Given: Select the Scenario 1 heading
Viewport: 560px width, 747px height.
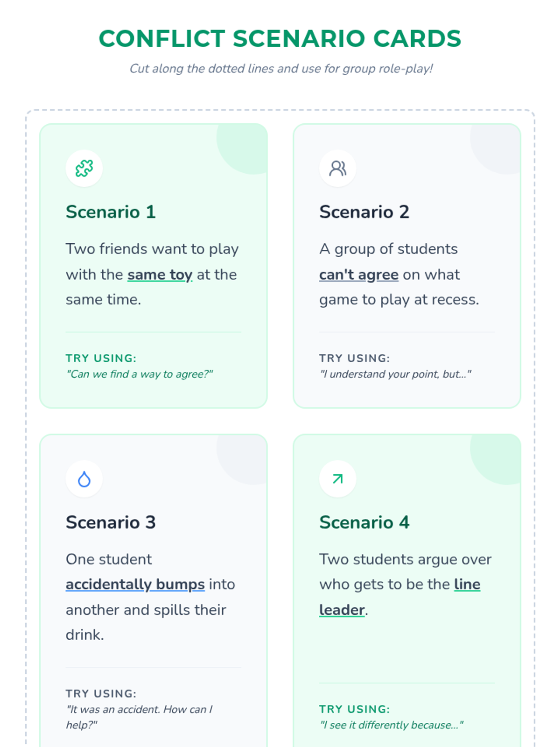Looking at the screenshot, I should coord(111,212).
